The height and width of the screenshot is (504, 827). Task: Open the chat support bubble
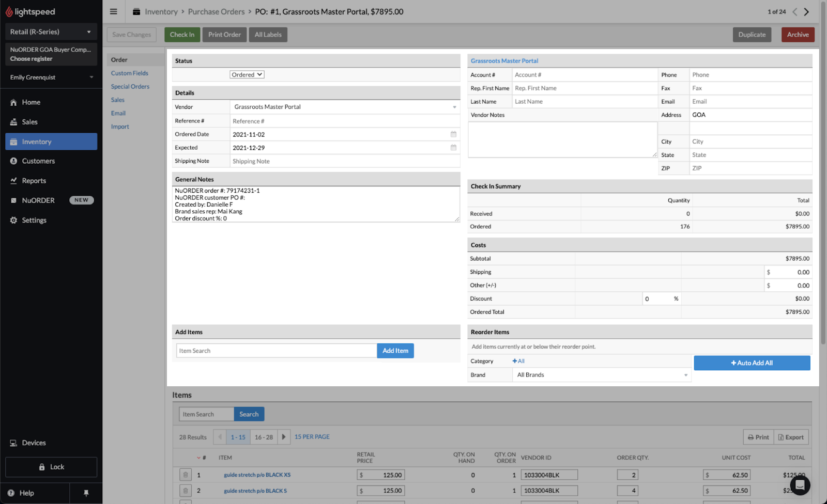tap(800, 485)
